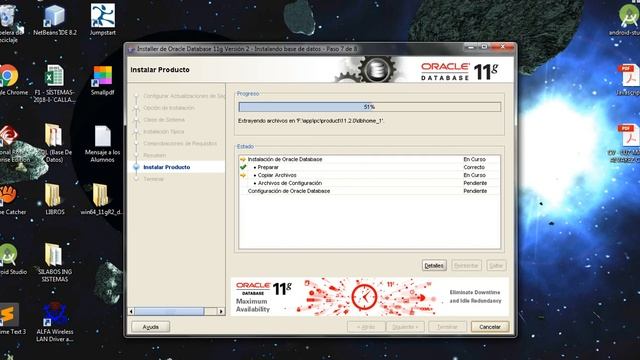Click the right arrow of sidebar scrollbar
640x360 pixels.
pos(221,311)
